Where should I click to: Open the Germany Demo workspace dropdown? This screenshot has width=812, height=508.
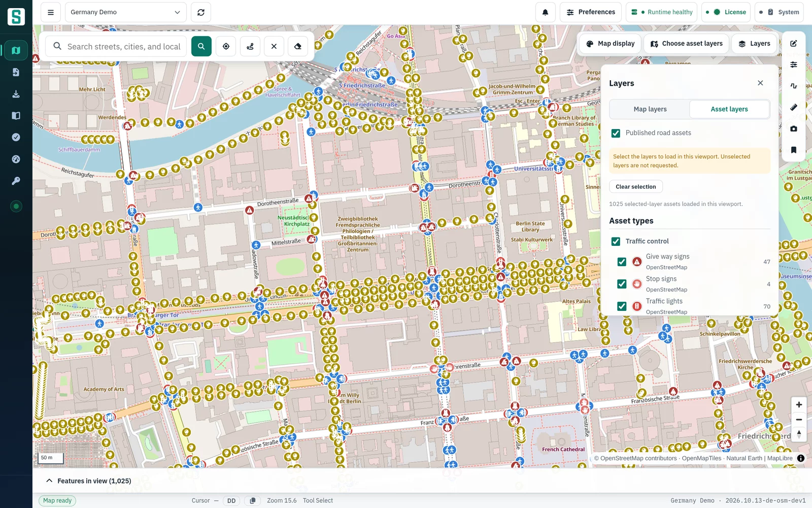[125, 12]
